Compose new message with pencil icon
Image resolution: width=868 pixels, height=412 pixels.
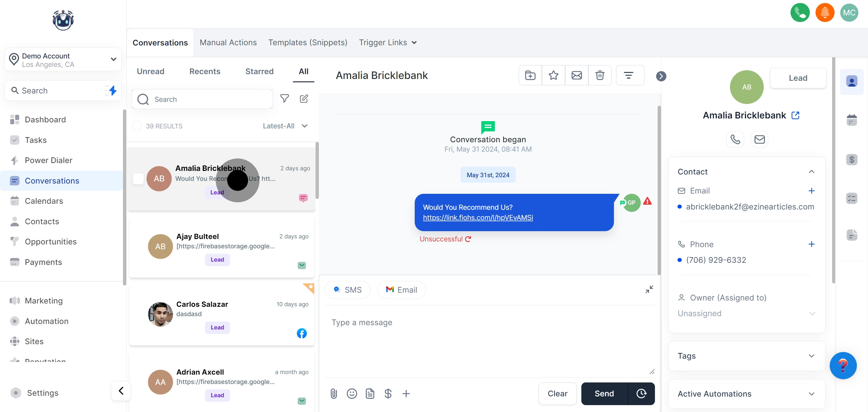tap(303, 98)
